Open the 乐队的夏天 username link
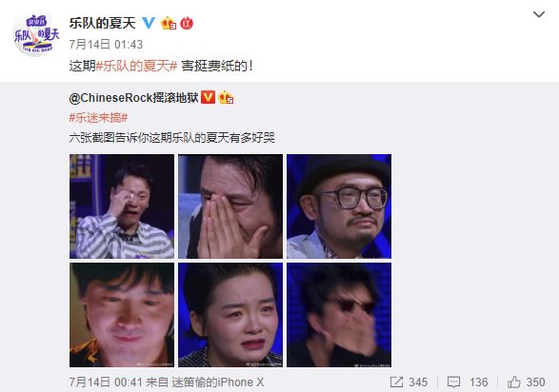This screenshot has height=392, width=559. coord(103,23)
